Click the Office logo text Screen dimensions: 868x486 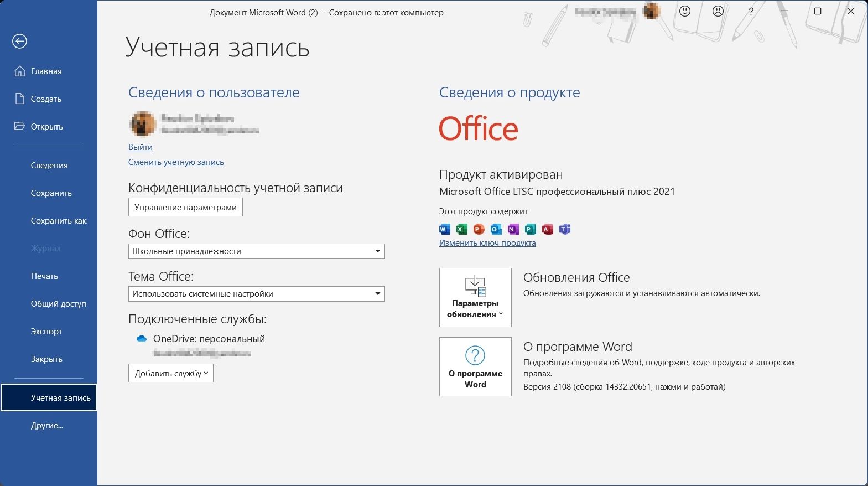479,128
